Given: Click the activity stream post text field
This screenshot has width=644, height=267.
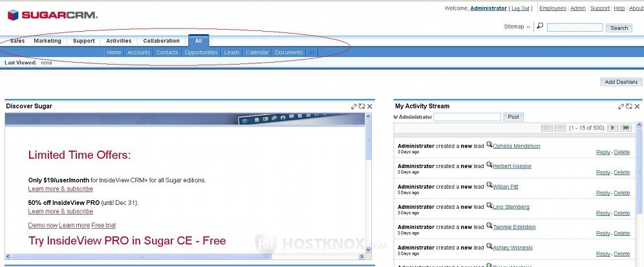Looking at the screenshot, I should click(467, 117).
